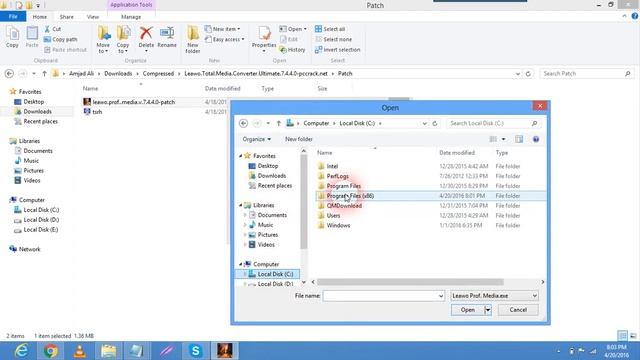The width and height of the screenshot is (640, 360).
Task: Open the New item dropdown
Action: click(222, 29)
